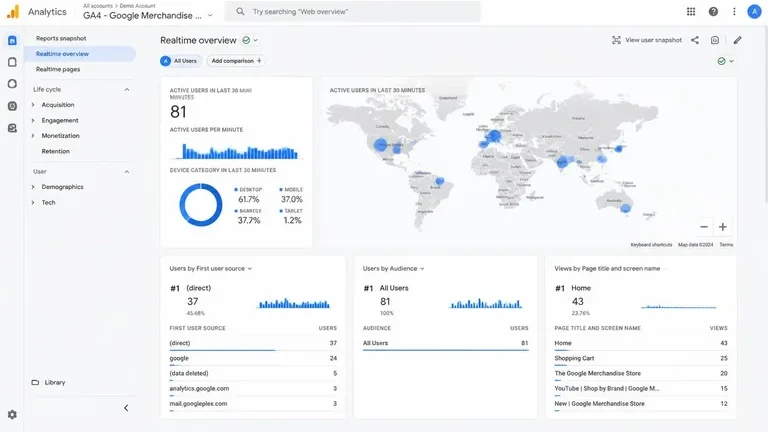Screen dimensions: 768x432
Task: Expand the Tech tree item
Action: tap(33, 202)
